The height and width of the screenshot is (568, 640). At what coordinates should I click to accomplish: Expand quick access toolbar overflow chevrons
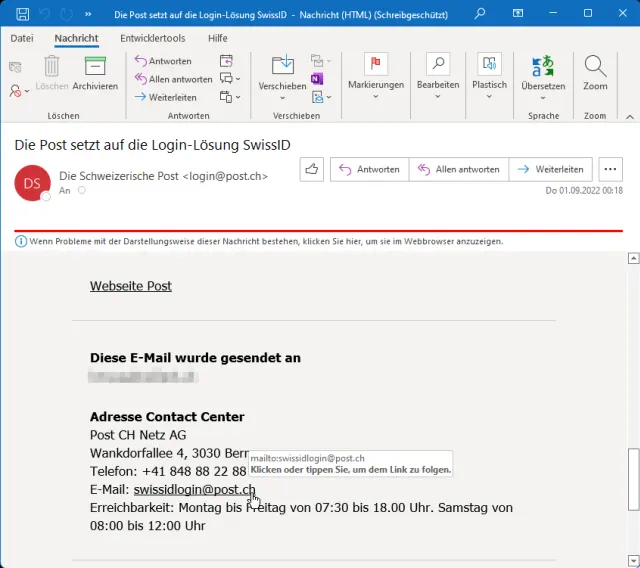point(88,14)
